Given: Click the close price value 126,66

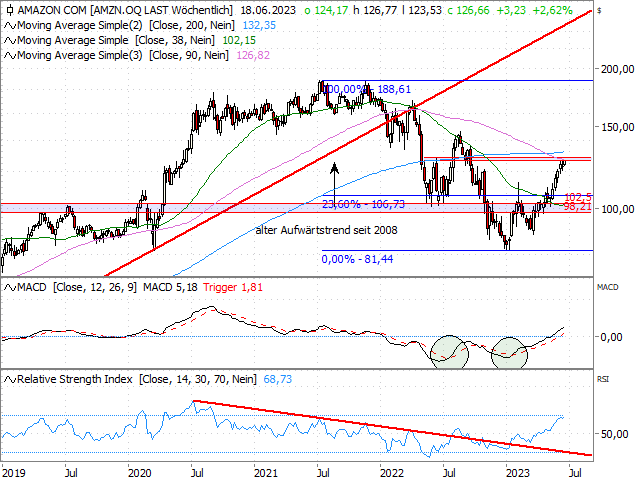Looking at the screenshot, I should [473, 10].
